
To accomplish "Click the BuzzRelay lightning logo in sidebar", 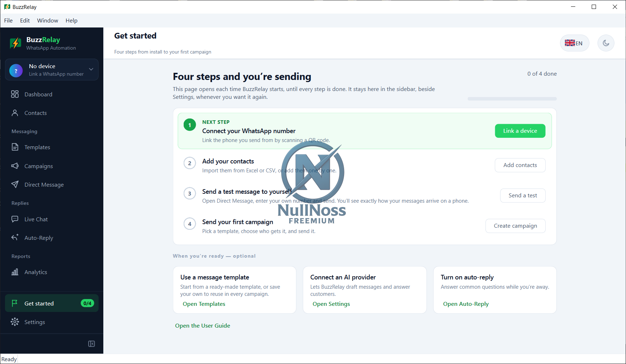I will click(15, 43).
